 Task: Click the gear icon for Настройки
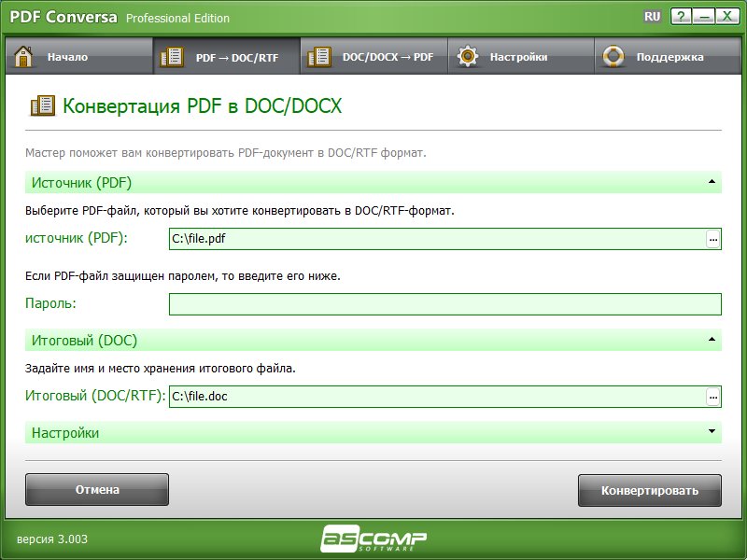pos(468,56)
